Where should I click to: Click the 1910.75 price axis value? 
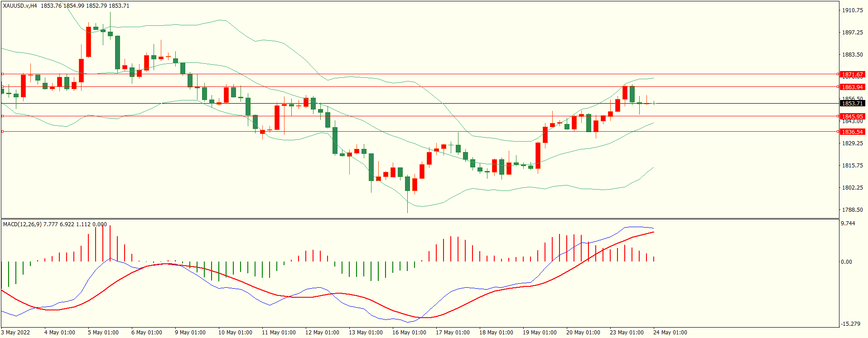click(x=852, y=10)
